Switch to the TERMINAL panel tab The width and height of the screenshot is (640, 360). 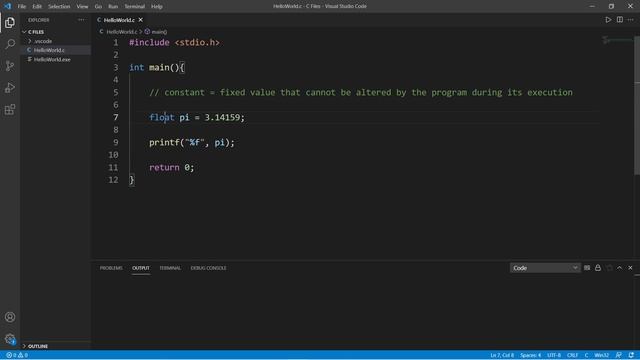[x=170, y=268]
